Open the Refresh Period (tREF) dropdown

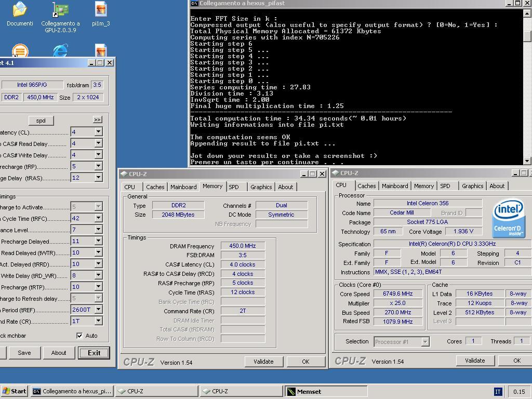tap(98, 310)
